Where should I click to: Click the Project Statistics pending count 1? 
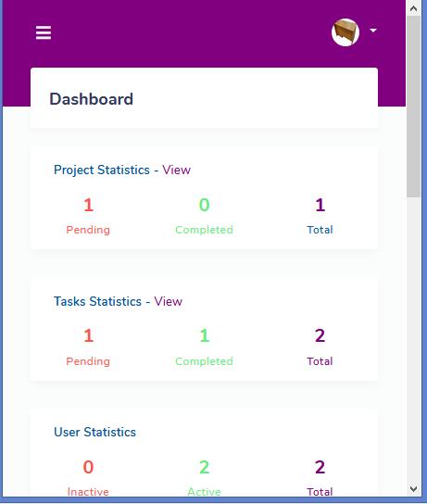tap(88, 205)
